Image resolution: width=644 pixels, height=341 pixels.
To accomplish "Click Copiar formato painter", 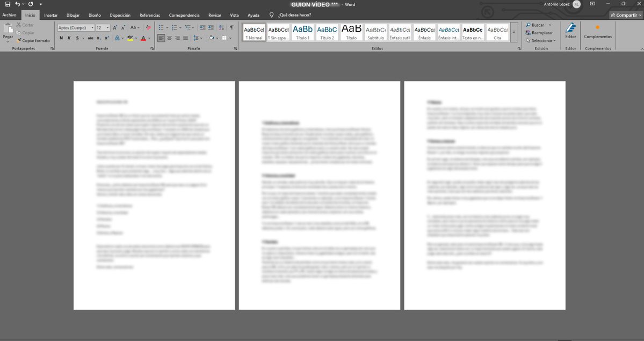I will [x=33, y=41].
